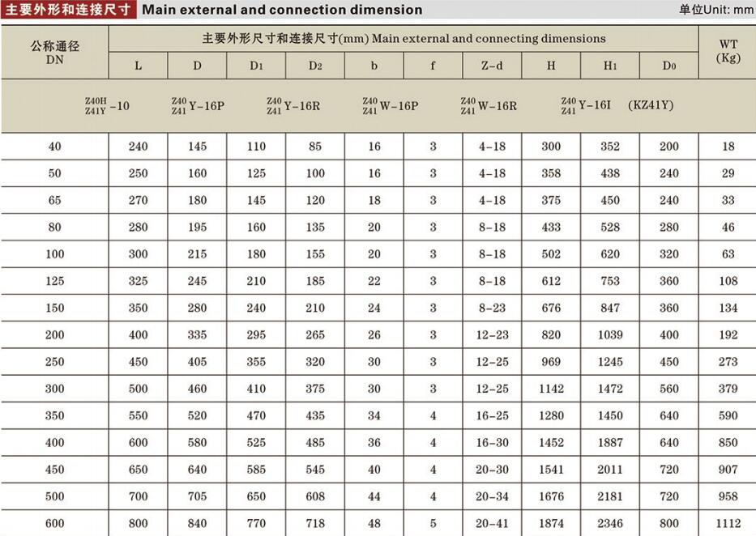Viewport: 756px width, 536px height.
Task: Select the H1 column header
Action: 609,66
